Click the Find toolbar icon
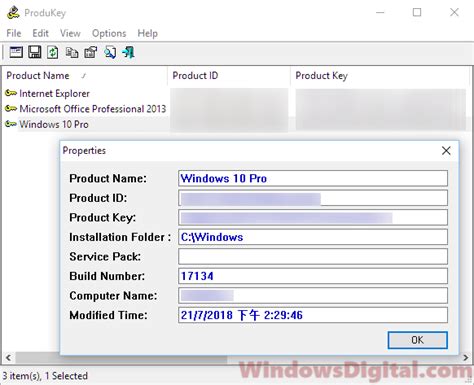This screenshot has height=385, width=474. (x=110, y=52)
